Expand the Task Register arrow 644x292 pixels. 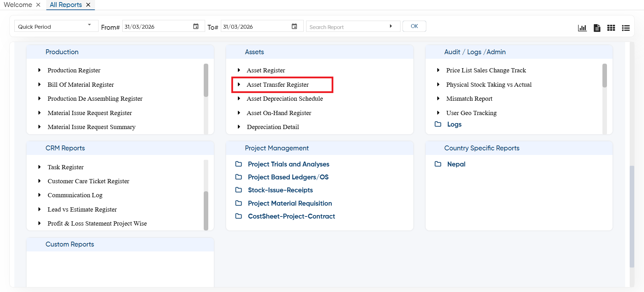pos(39,167)
